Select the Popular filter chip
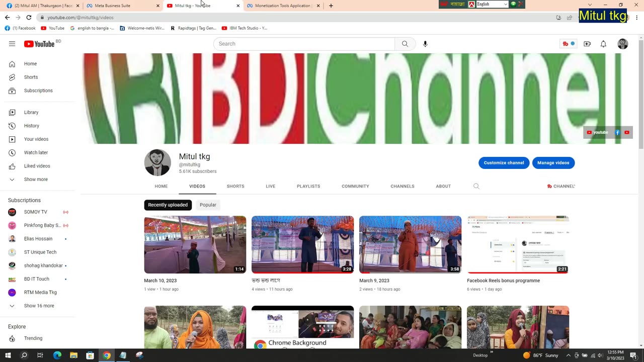 click(x=208, y=205)
